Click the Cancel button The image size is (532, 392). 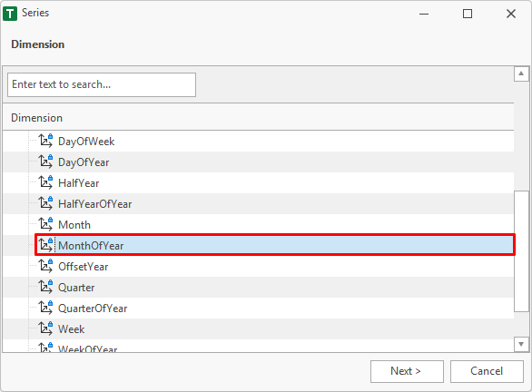487,371
